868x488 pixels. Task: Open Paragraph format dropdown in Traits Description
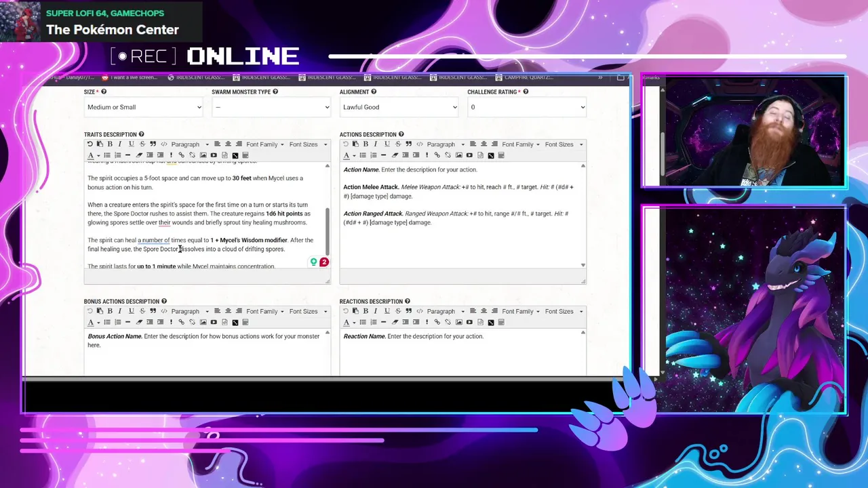pyautogui.click(x=190, y=144)
